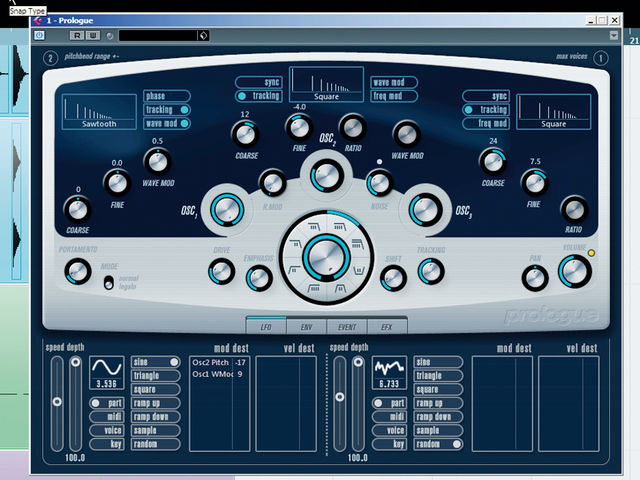Select the low-pass filter type icon at top
Screen dimensions: 640x480
(314, 226)
